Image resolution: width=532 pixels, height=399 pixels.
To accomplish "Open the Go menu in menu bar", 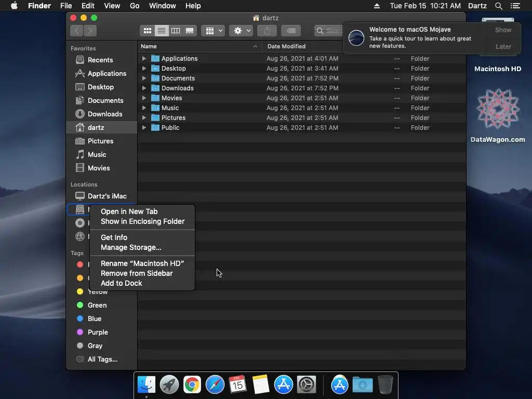I will [x=135, y=6].
